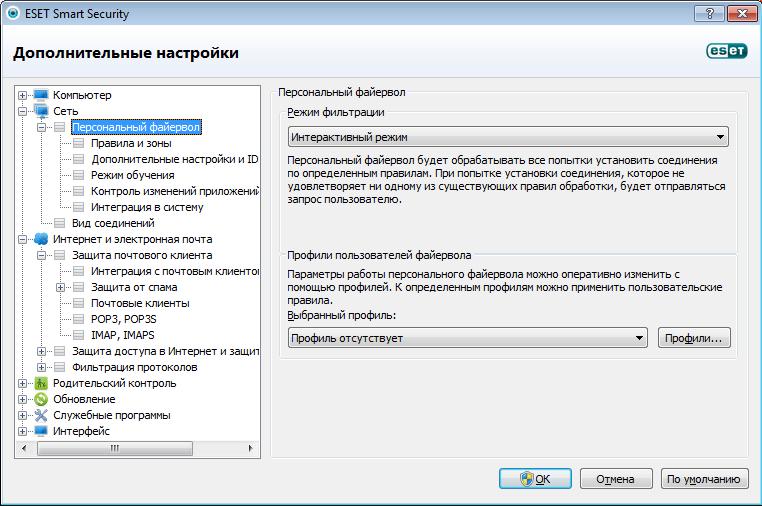Click the Интернет и электронная почта globe icon
The height and width of the screenshot is (506, 762).
point(41,239)
